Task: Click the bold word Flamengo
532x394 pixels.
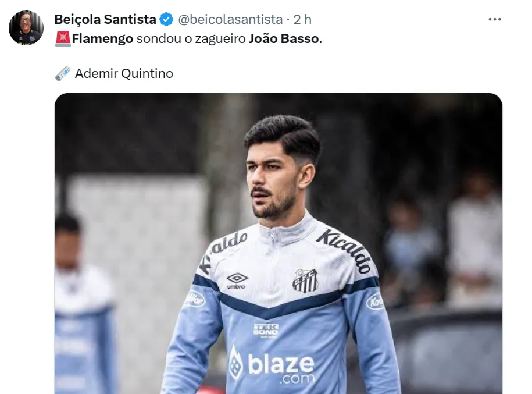Action: pos(102,39)
